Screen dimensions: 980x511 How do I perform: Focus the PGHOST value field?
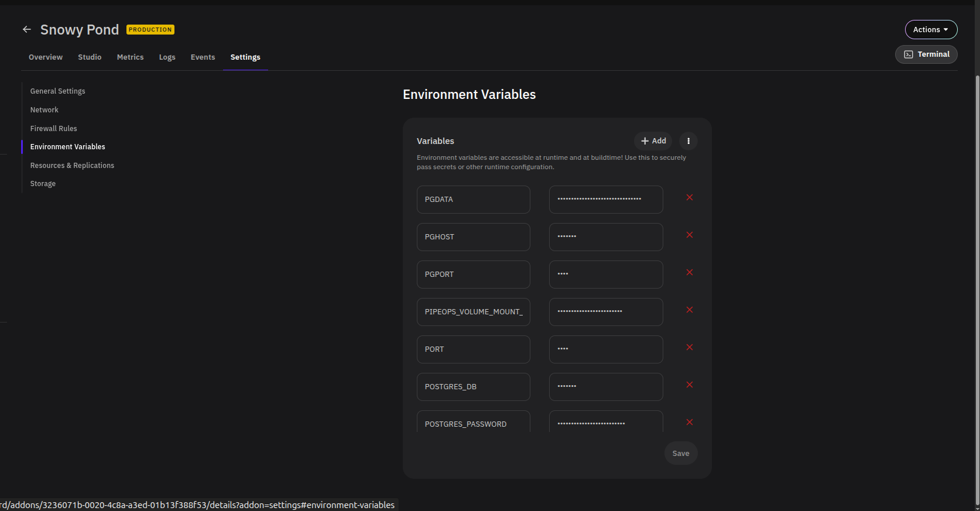(x=606, y=237)
